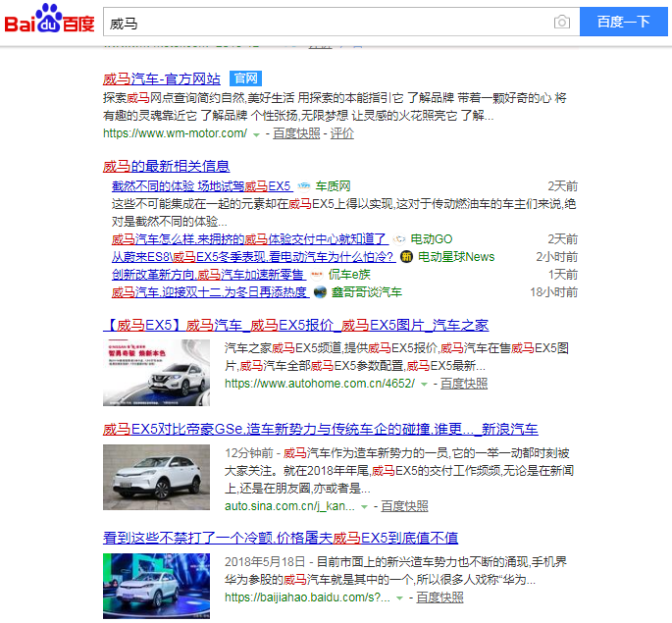
Task: Open 威马汽车-官方网站 result link
Action: click(x=162, y=78)
